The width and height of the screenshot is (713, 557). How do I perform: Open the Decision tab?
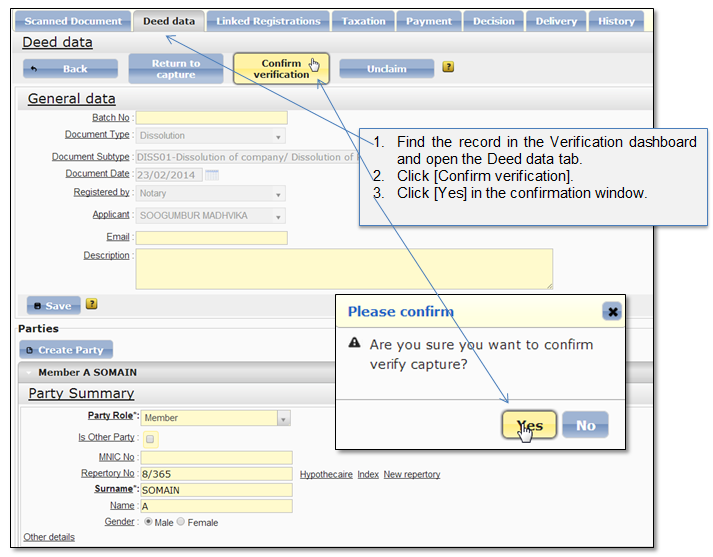[x=494, y=21]
